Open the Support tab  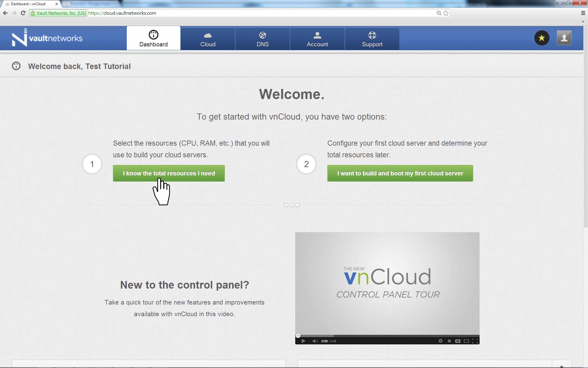(372, 39)
